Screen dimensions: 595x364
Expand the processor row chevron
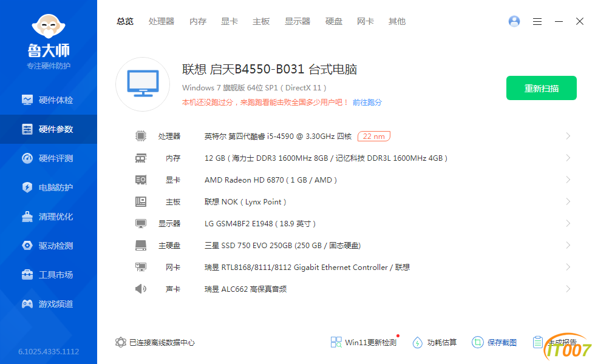568,136
